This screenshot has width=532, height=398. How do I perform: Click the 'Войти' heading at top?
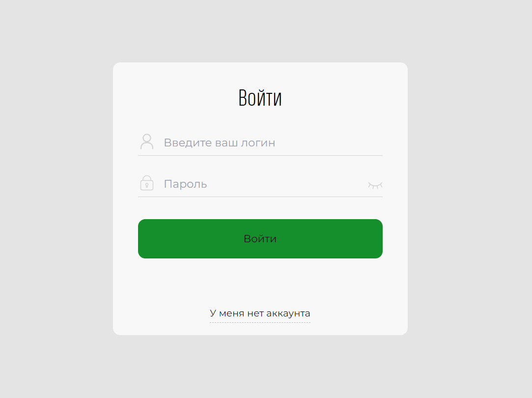coord(260,98)
